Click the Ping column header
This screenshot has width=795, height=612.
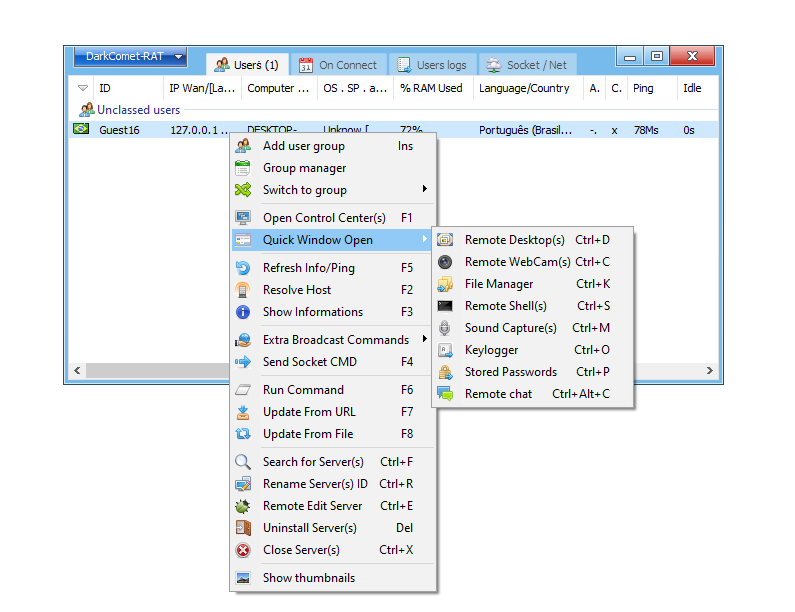[643, 89]
